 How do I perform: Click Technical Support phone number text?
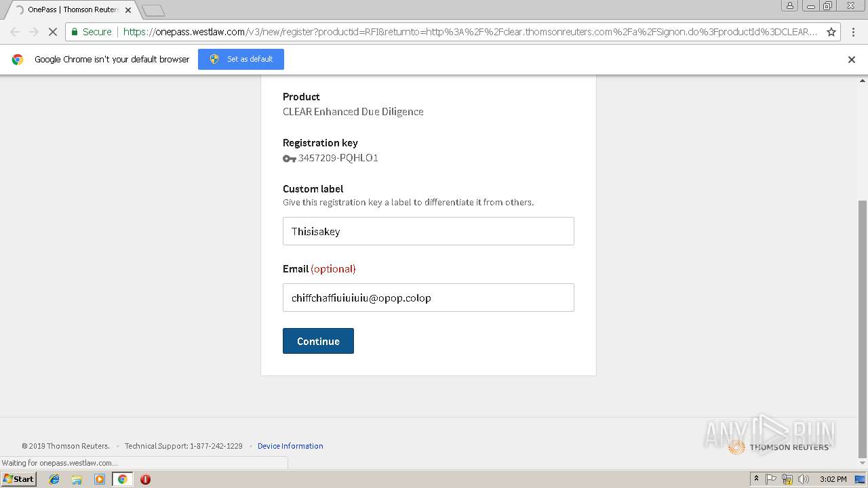(183, 446)
